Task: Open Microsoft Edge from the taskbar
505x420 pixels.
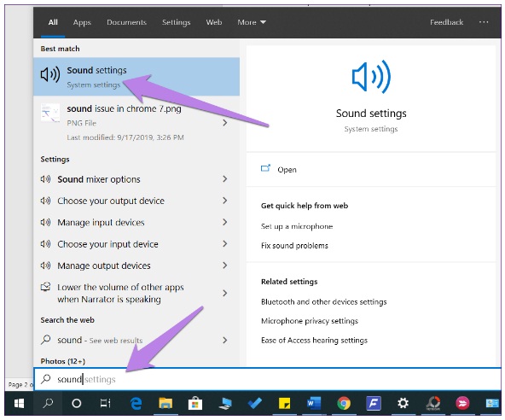Action: tap(136, 403)
